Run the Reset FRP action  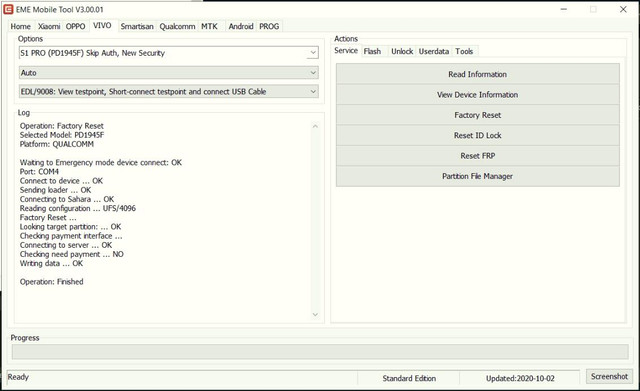pos(478,156)
